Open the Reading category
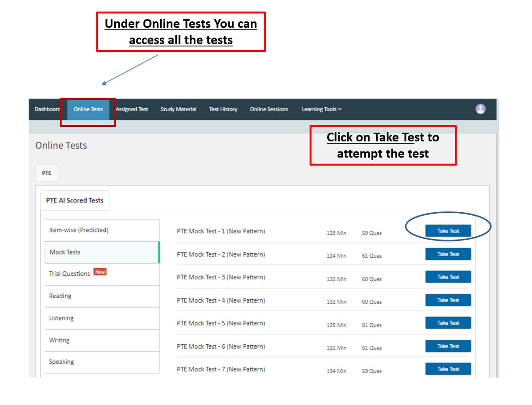Image resolution: width=532 pixels, height=405 pixels. [x=102, y=296]
